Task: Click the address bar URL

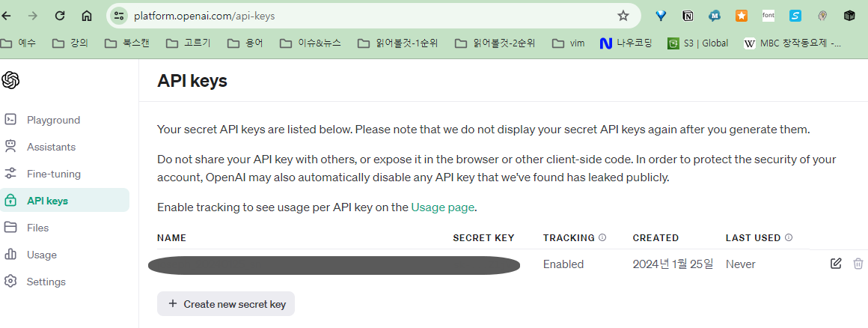Action: pos(204,16)
